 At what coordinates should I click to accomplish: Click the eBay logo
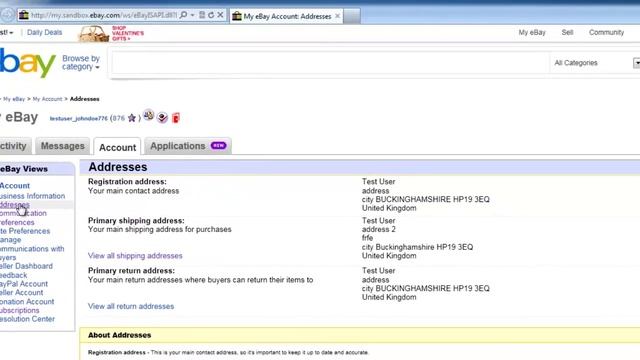point(27,62)
